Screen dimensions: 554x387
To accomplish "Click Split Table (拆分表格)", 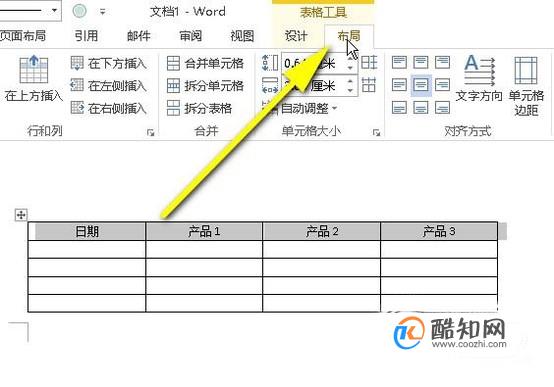I will (199, 108).
